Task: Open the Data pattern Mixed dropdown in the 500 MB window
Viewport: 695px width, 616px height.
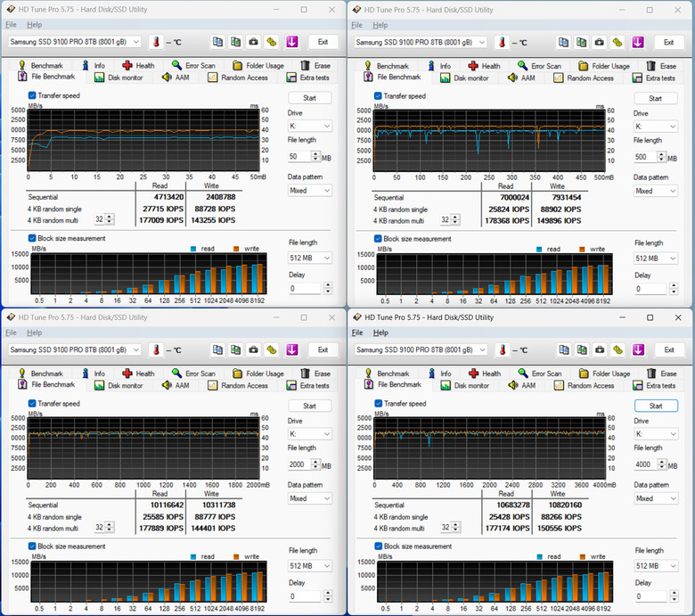Action: point(655,191)
